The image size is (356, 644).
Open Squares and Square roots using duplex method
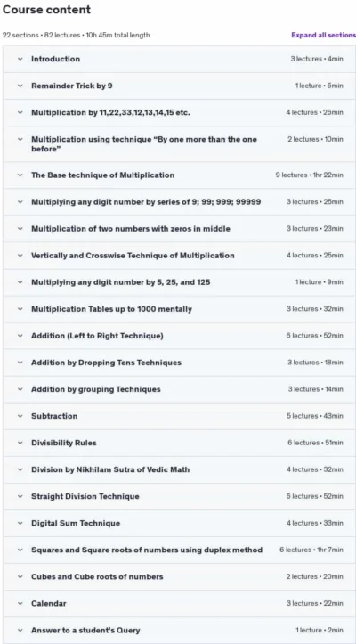pos(180,550)
